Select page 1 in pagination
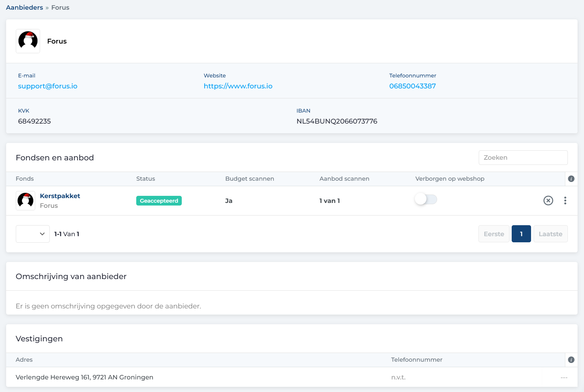 click(521, 234)
